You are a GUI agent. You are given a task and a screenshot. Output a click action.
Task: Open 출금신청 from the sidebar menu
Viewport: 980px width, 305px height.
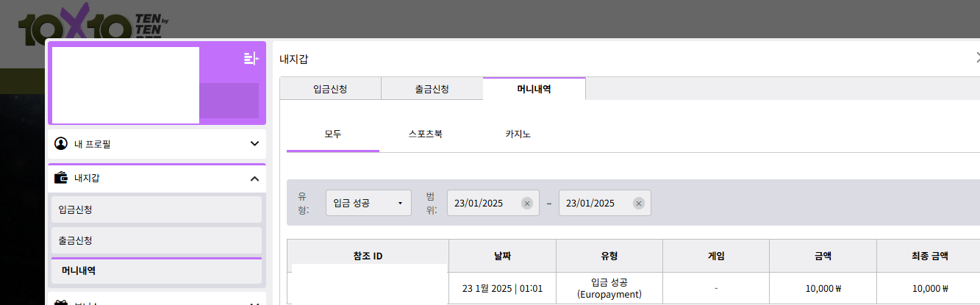(156, 240)
